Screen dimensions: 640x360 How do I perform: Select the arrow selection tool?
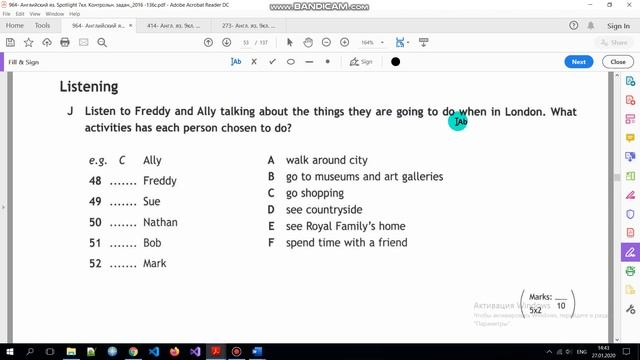pyautogui.click(x=290, y=42)
